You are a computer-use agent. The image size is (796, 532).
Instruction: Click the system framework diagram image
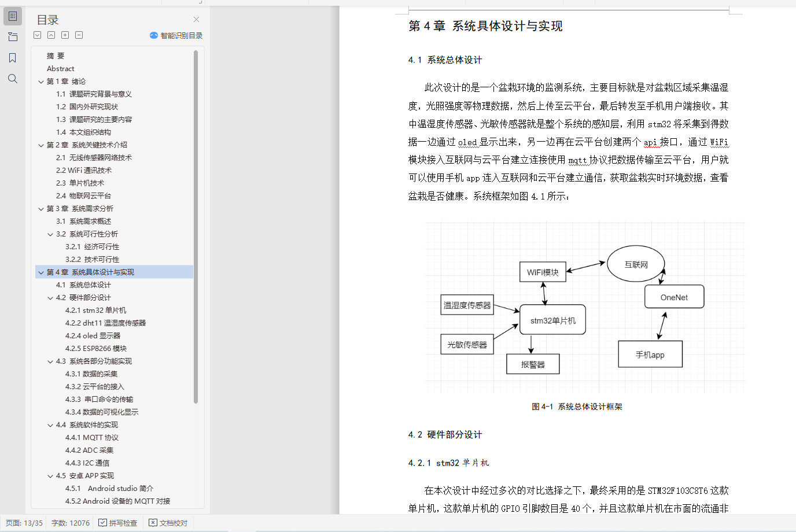click(585, 307)
